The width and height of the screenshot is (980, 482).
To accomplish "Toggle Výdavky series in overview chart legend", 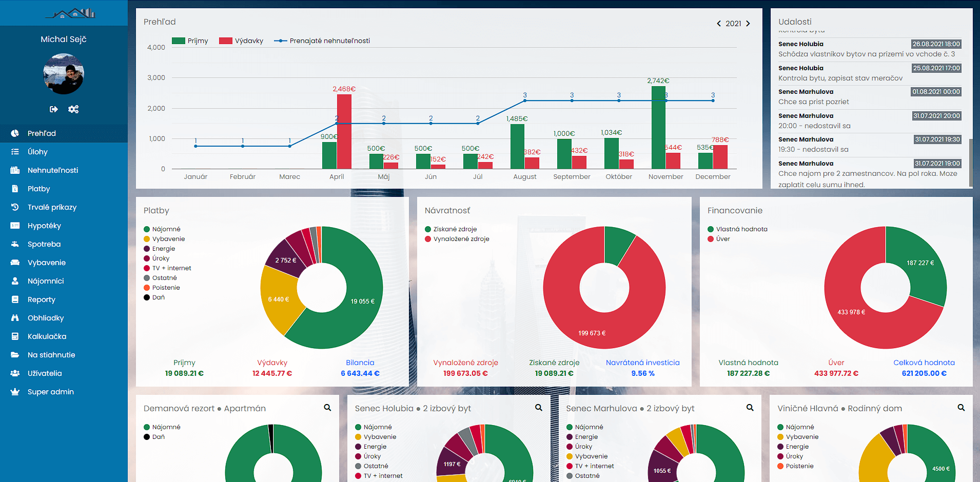I will [241, 41].
